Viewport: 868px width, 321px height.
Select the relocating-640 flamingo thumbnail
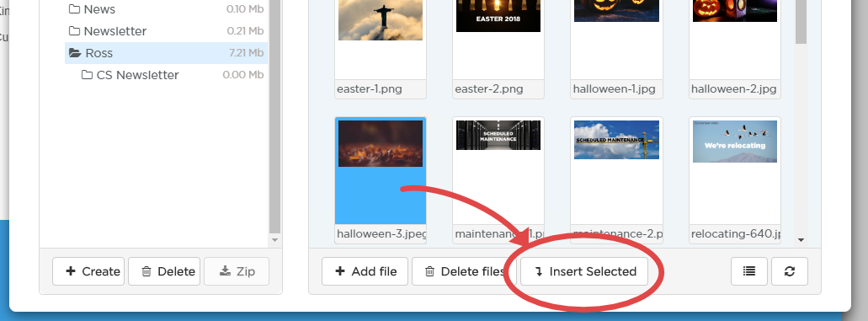735,142
